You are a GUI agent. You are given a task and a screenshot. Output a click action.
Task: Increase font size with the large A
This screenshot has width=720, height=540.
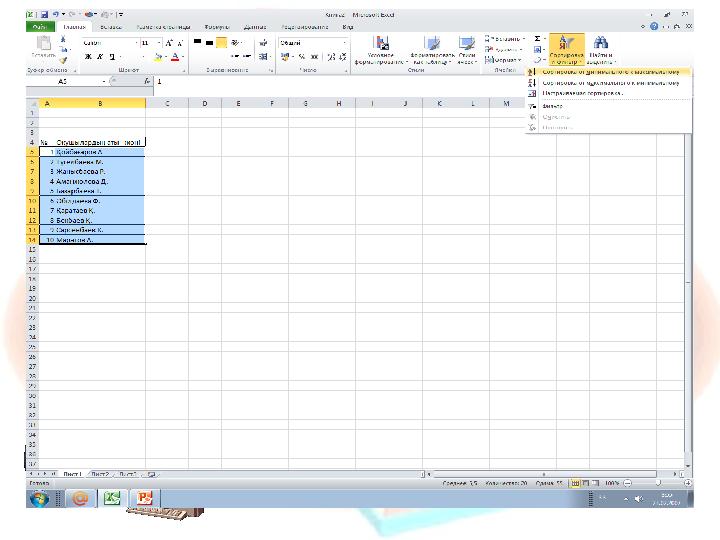click(169, 43)
